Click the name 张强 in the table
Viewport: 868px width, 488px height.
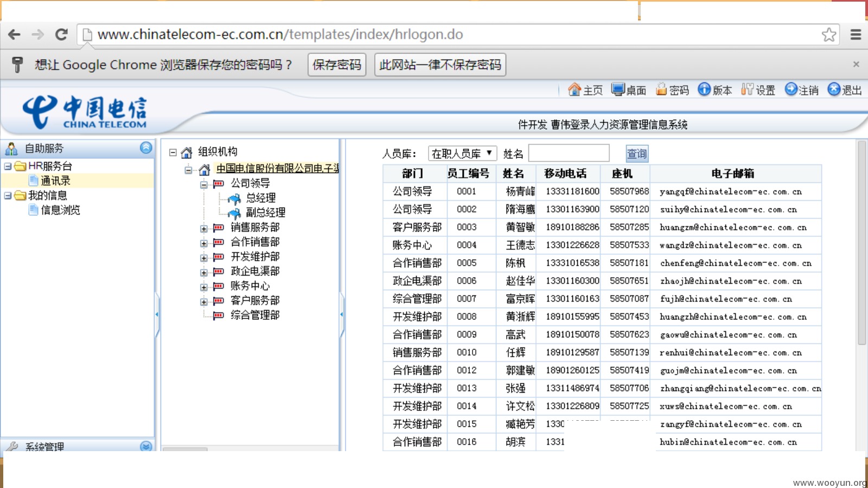(515, 388)
